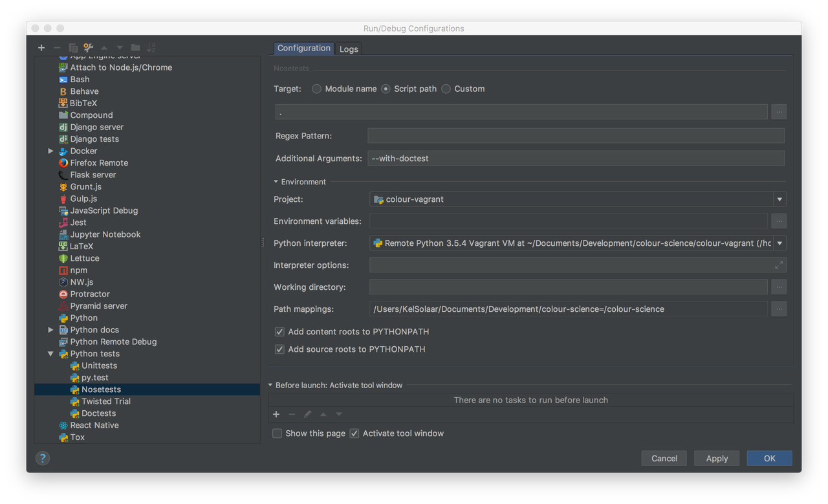Click the Path mappings text field

coord(569,309)
